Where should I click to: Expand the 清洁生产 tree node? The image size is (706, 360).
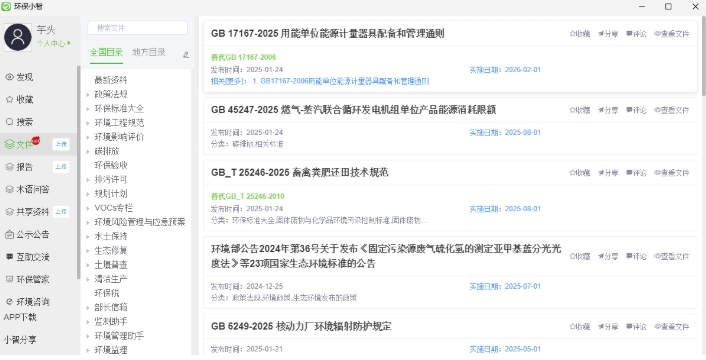coord(88,279)
